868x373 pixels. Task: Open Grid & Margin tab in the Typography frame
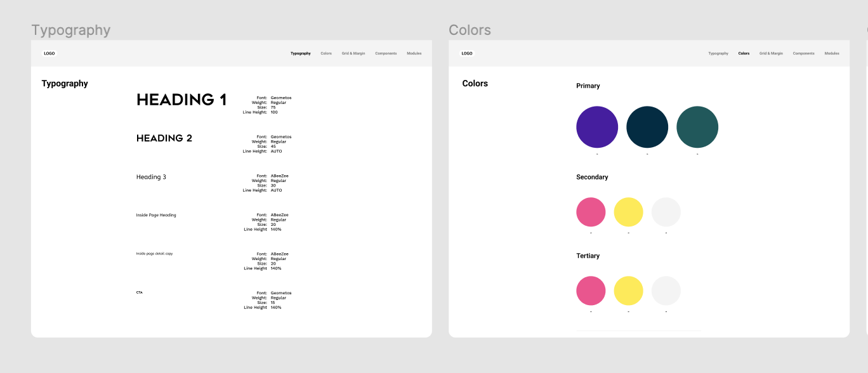pyautogui.click(x=353, y=53)
